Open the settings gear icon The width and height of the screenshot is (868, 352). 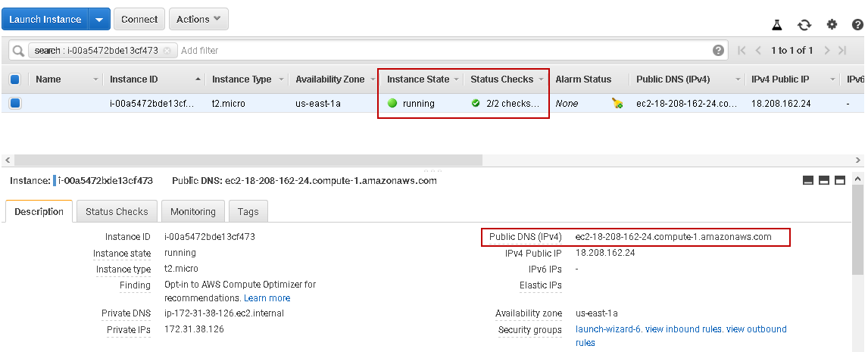(832, 25)
